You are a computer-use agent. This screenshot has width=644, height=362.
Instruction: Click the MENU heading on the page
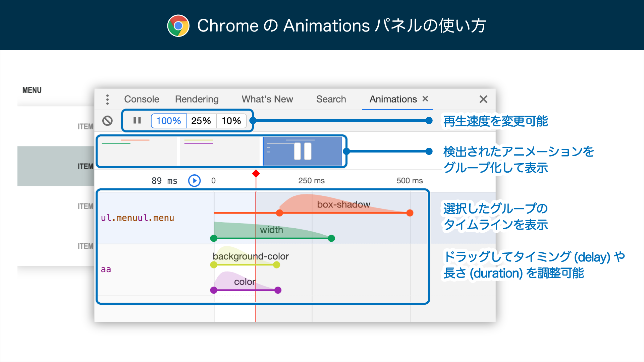coord(32,90)
